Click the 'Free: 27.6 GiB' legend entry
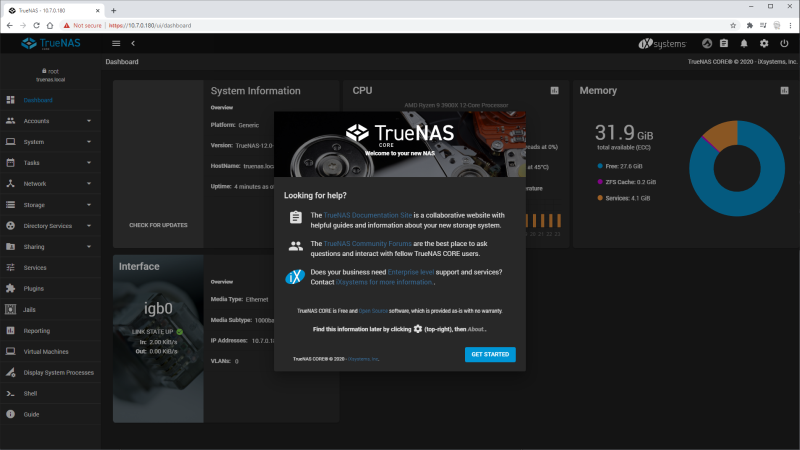 620,166
